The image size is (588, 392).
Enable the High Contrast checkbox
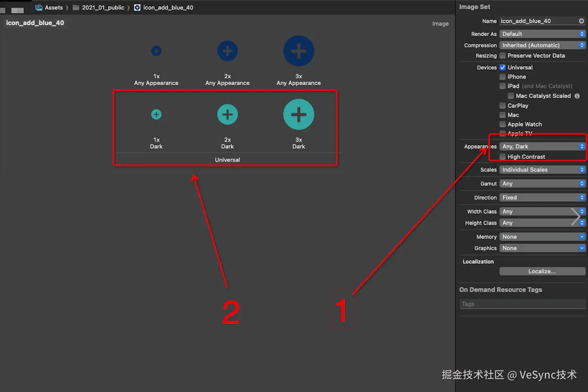click(503, 157)
